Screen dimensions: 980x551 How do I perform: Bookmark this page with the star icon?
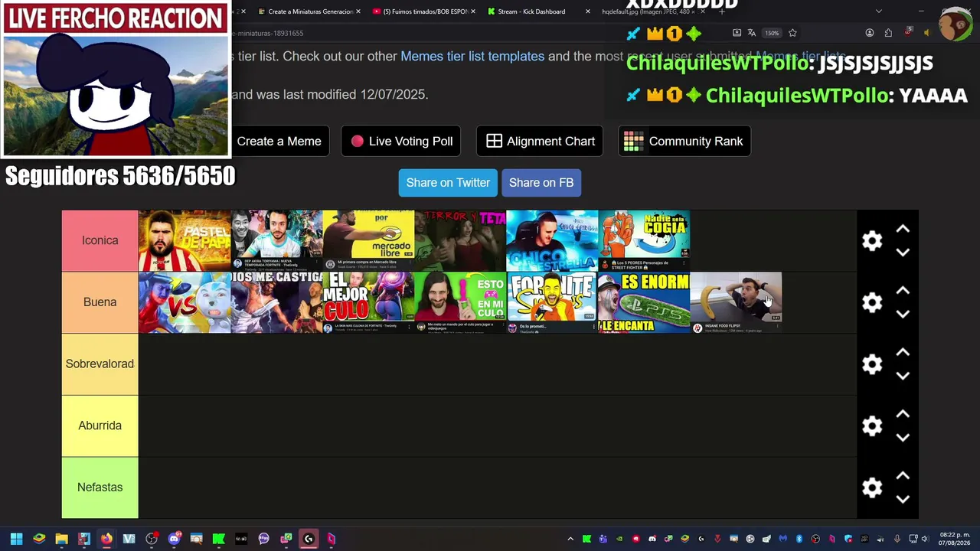792,33
